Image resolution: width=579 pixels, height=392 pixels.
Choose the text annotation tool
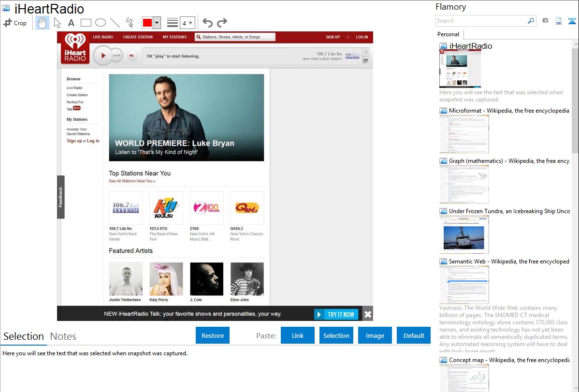click(71, 23)
